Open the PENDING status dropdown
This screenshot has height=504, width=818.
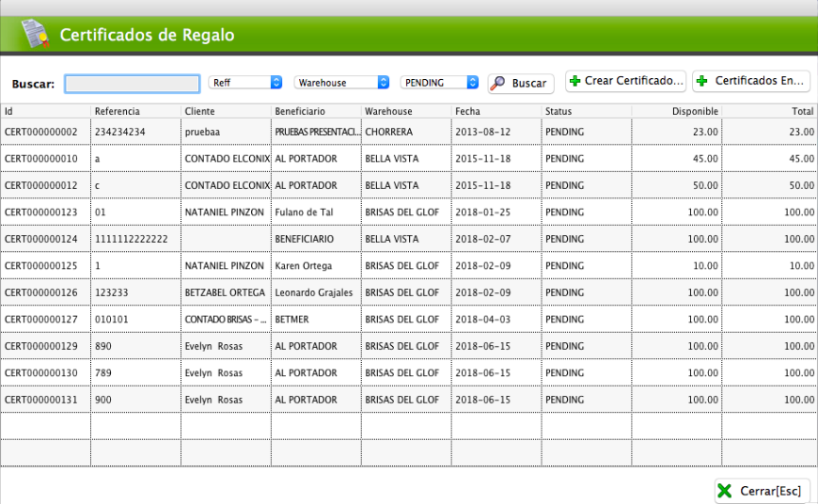pyautogui.click(x=439, y=83)
